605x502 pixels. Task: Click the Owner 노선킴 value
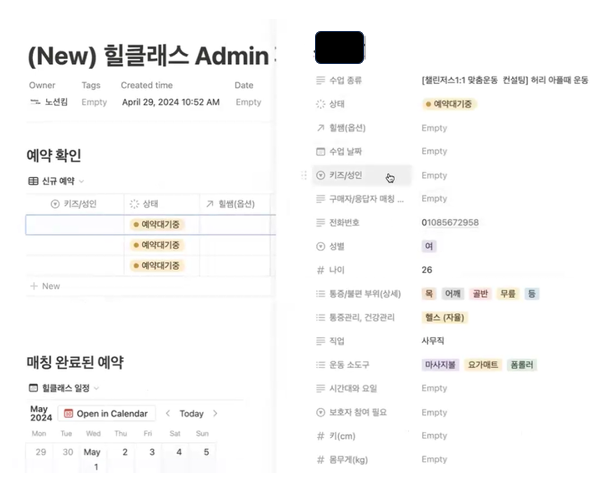[49, 102]
